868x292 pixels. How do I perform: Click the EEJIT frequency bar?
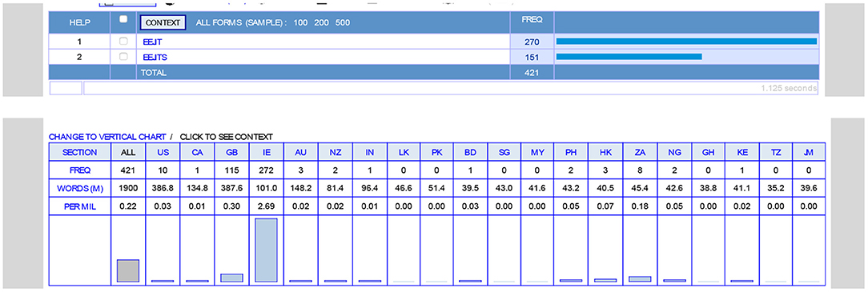click(686, 42)
